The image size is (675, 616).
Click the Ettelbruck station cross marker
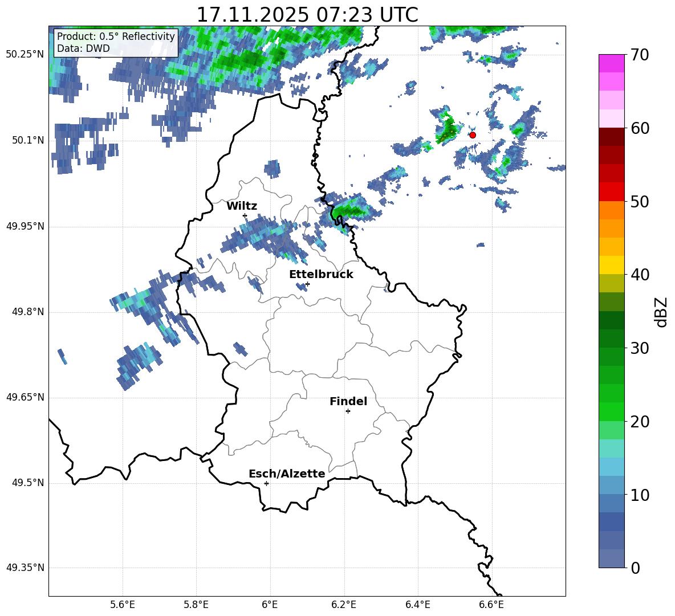307,284
